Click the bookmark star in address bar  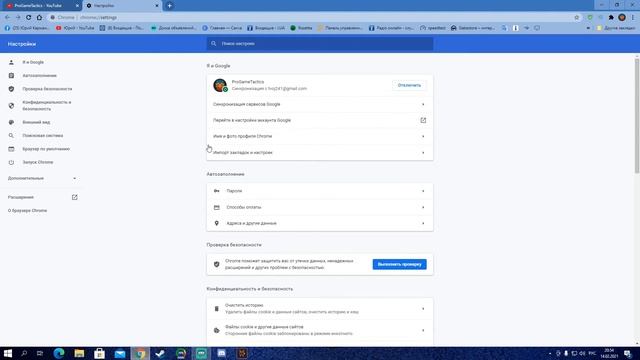(x=577, y=18)
